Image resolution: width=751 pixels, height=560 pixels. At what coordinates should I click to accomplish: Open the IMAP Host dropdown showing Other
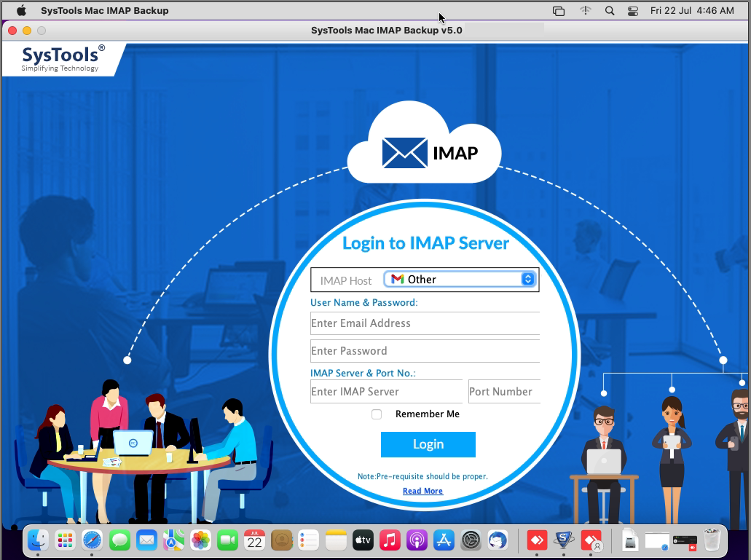pos(460,280)
